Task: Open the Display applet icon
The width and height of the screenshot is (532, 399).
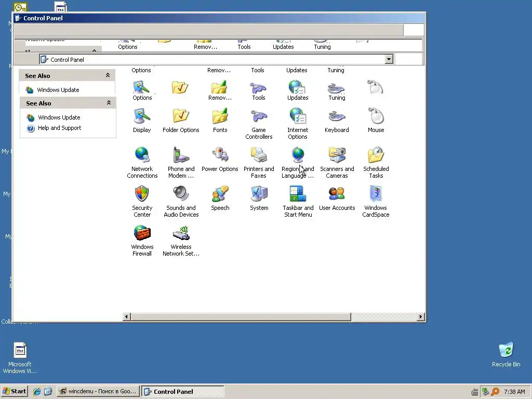Action: (142, 116)
